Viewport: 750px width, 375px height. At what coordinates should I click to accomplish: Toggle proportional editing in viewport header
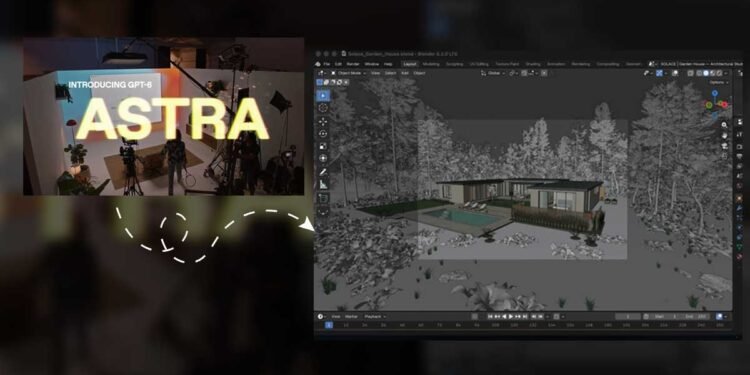tap(544, 73)
